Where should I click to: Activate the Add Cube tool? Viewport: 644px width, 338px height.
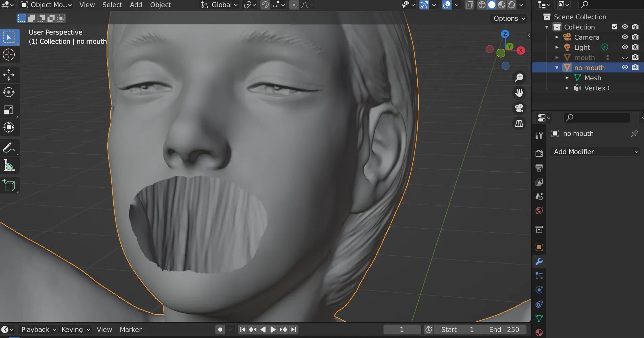point(9,185)
